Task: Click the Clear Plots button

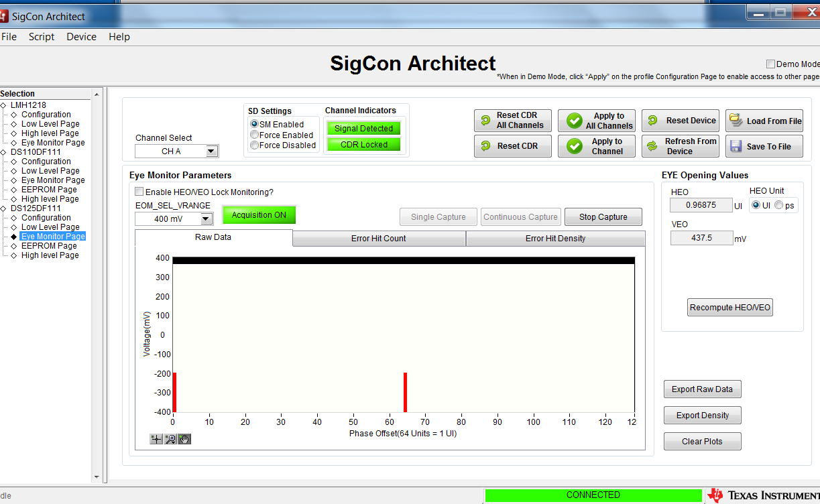Action: click(703, 442)
